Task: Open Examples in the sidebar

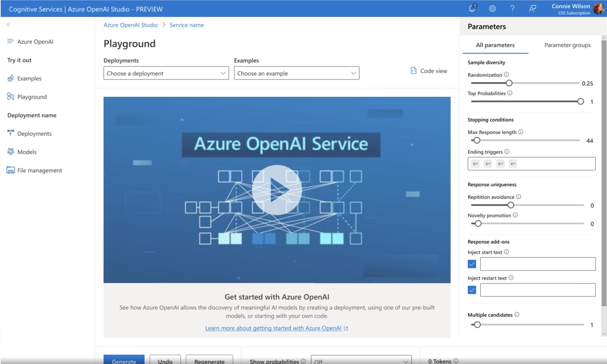Action: 30,78
